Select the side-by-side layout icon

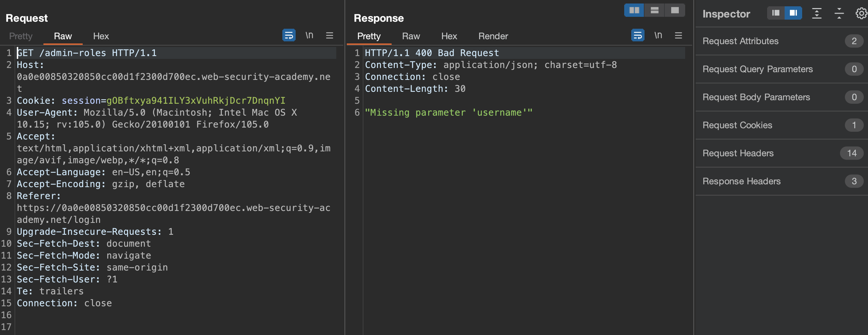click(634, 10)
